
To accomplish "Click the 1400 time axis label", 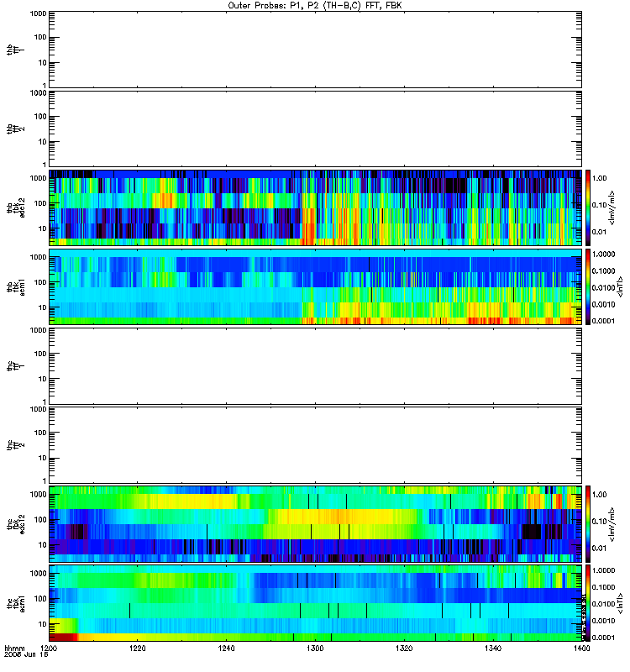I will 581,648.
